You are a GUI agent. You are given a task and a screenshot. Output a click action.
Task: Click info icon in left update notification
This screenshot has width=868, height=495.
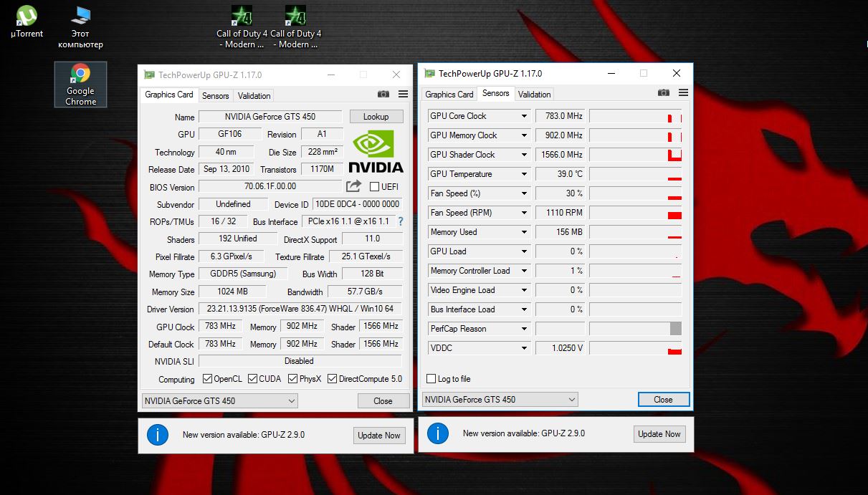[157, 434]
